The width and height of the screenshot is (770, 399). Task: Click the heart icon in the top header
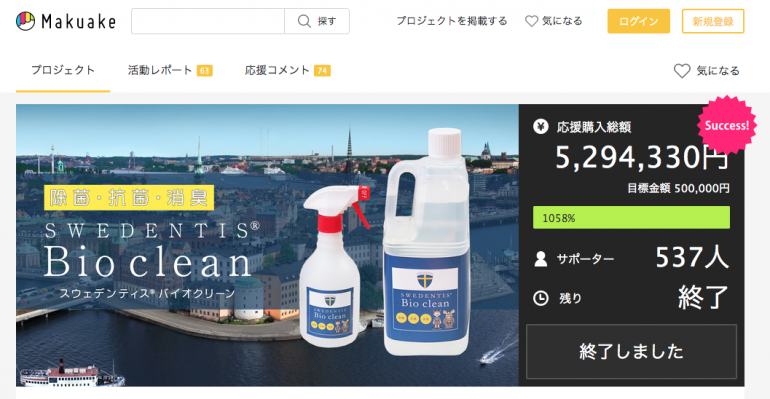coord(531,21)
